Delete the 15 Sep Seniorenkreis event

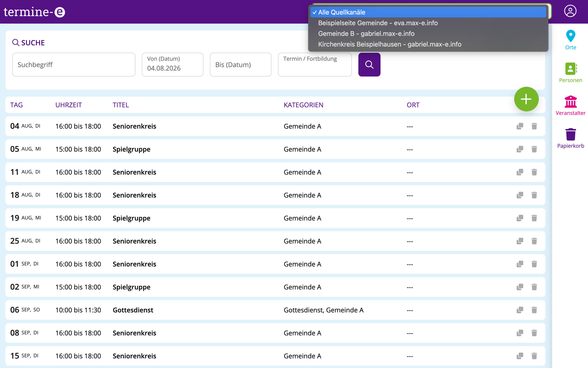(x=534, y=356)
